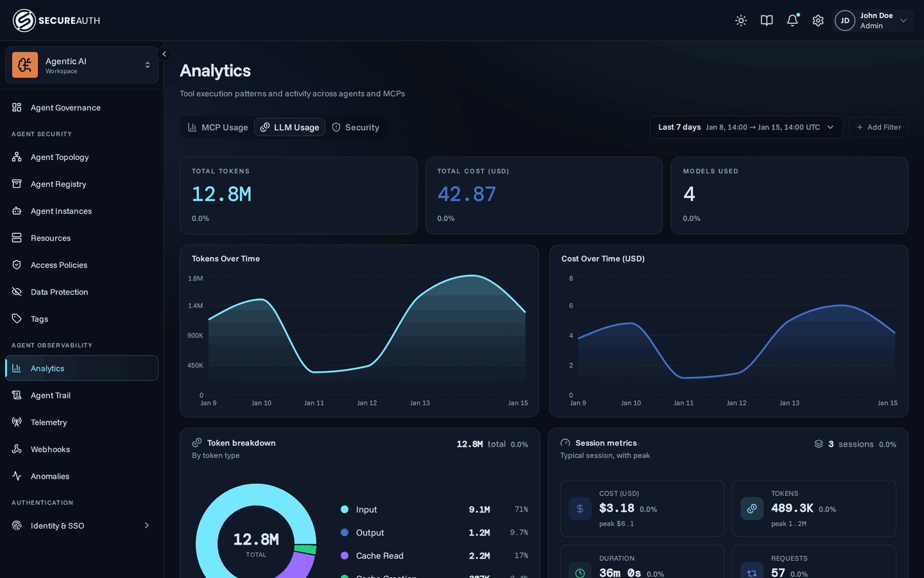Image resolution: width=924 pixels, height=578 pixels.
Task: Open Agent Topology in sidebar
Action: click(81, 157)
